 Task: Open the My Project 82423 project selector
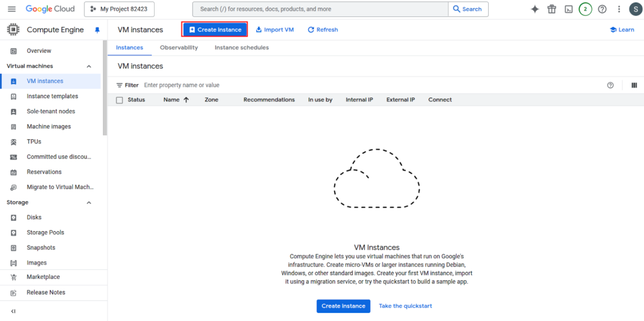pyautogui.click(x=119, y=9)
